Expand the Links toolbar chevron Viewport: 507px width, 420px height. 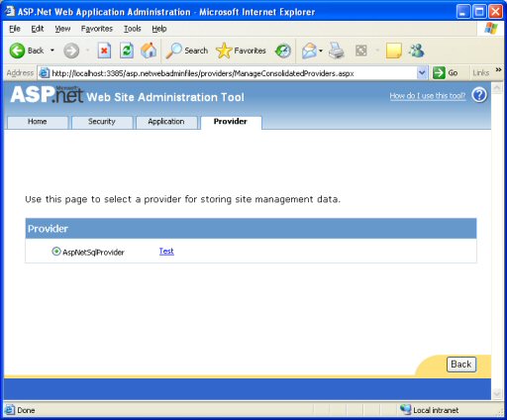[x=498, y=70]
